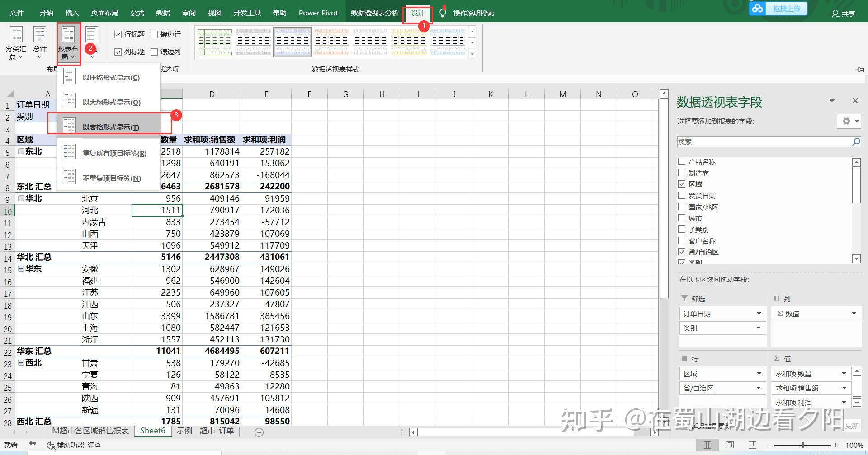Screen dimensions: 868x455
Task: Enable the 镶边列 banded columns checkbox
Action: click(154, 52)
